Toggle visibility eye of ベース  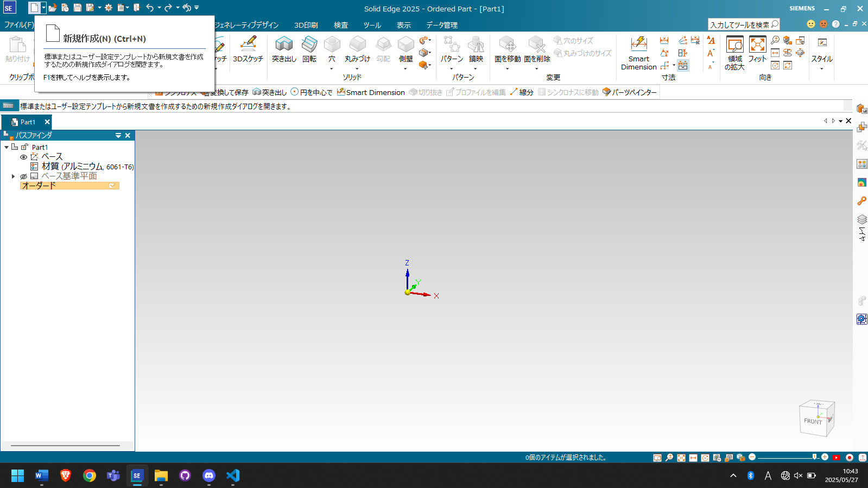point(23,157)
